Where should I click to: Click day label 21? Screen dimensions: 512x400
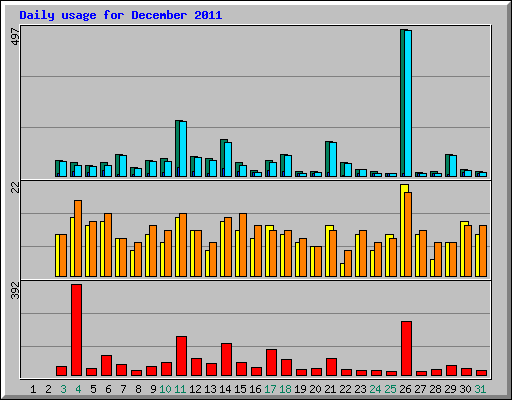[x=330, y=389]
